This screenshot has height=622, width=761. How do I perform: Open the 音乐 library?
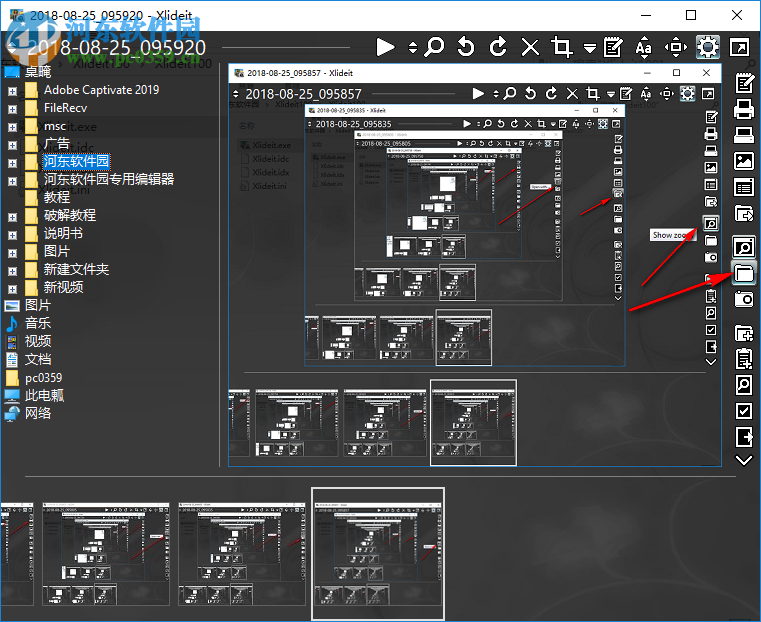38,323
